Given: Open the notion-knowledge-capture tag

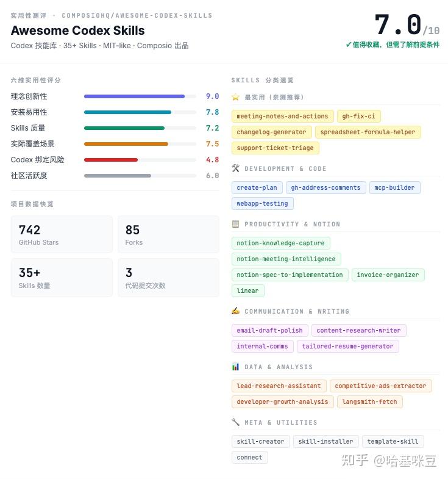Looking at the screenshot, I should click(280, 243).
